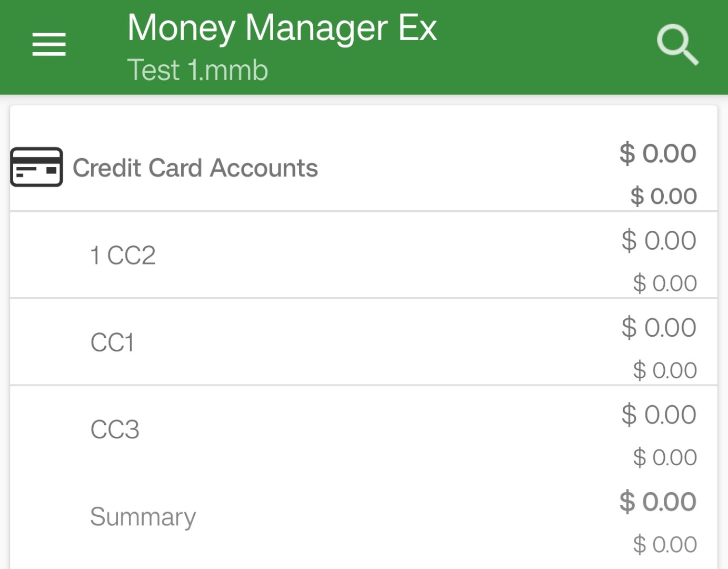The width and height of the screenshot is (728, 569).
Task: Tap the CC3 upper balance amount
Action: point(659,415)
